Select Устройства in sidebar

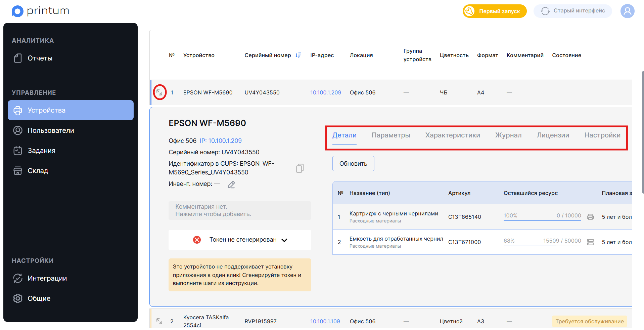[x=71, y=110]
